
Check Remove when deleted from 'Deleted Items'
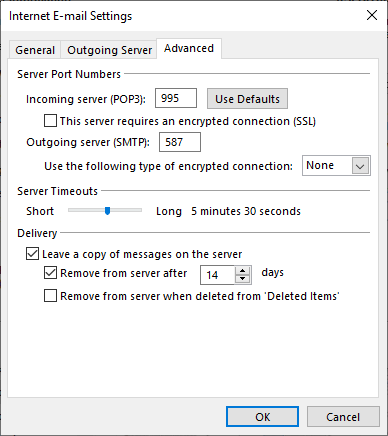click(x=50, y=296)
